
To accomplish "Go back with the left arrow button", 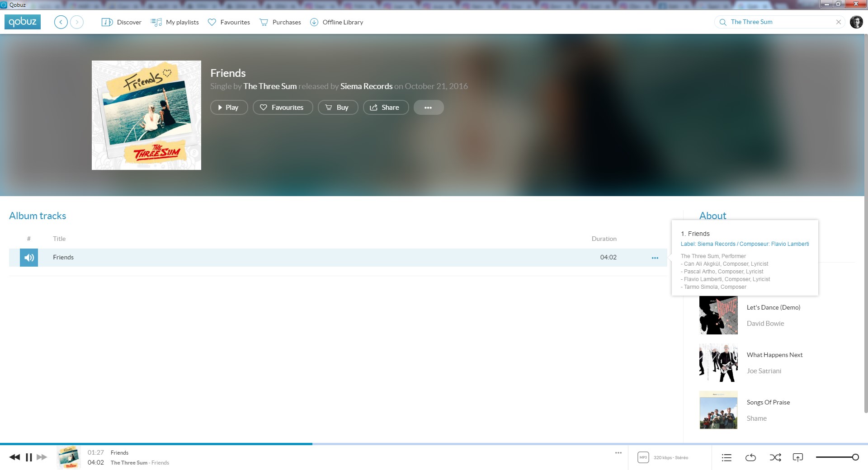I will pos(61,22).
